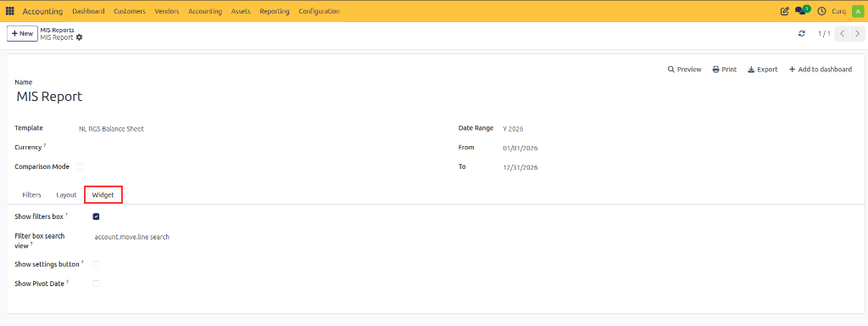Open the notes pencil icon in top bar
Viewport: 868px width, 326px height.
tap(784, 11)
